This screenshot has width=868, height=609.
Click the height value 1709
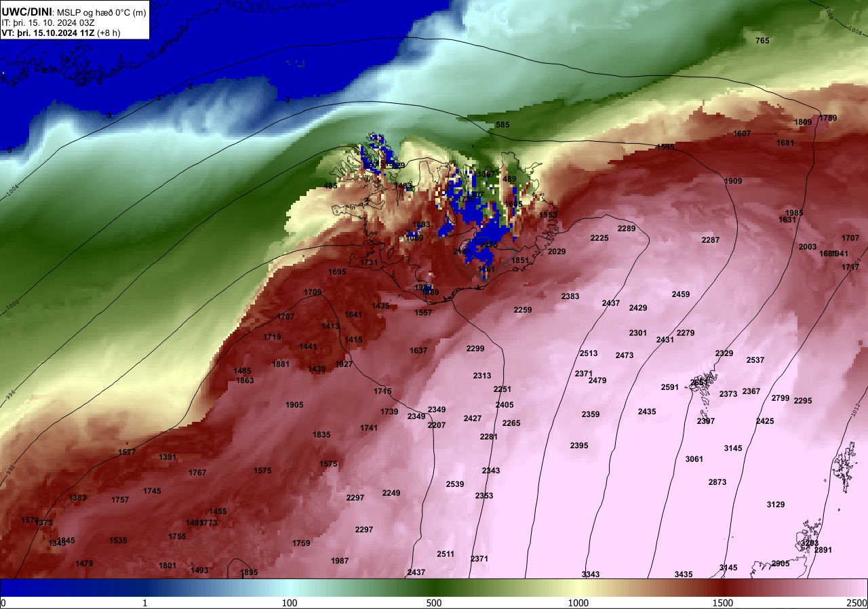click(x=313, y=292)
